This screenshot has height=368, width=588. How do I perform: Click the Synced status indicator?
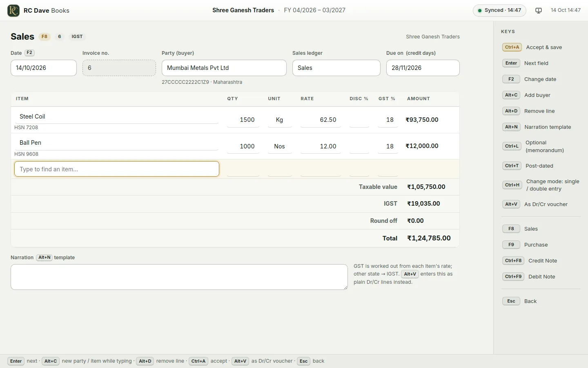point(499,10)
